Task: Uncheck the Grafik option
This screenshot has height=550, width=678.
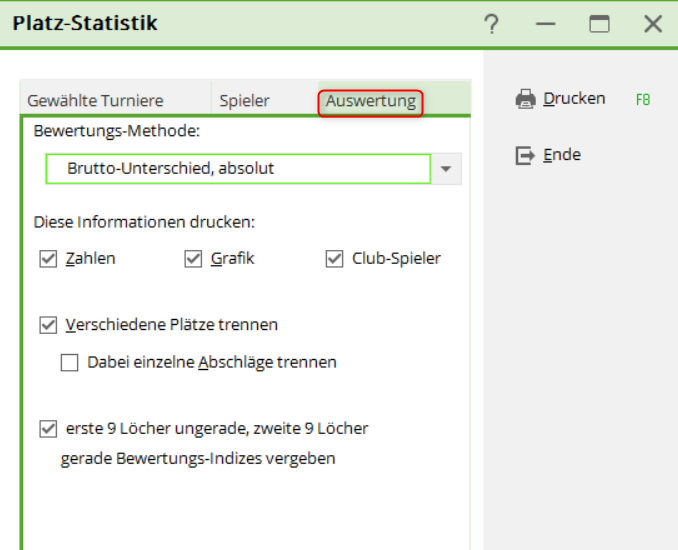Action: pos(193,259)
